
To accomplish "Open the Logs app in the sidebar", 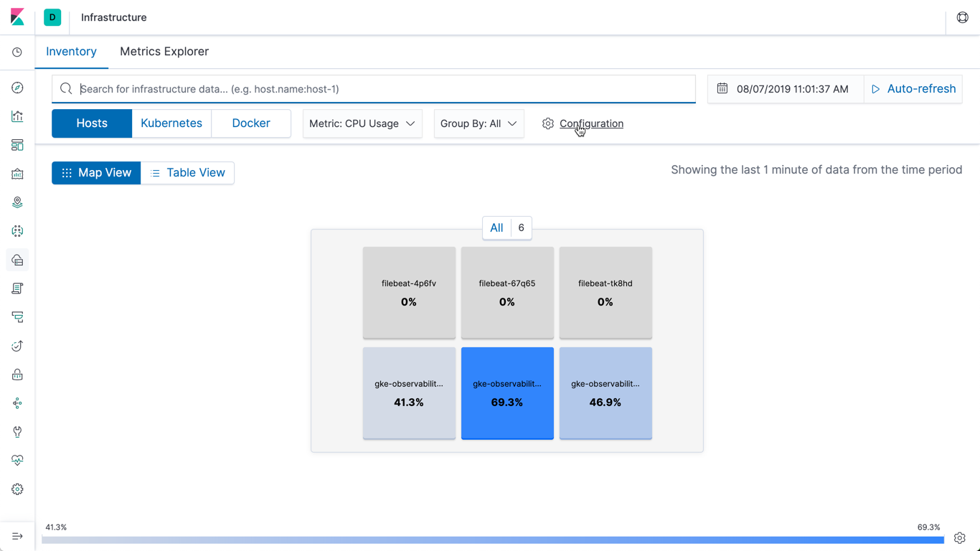I will click(17, 288).
